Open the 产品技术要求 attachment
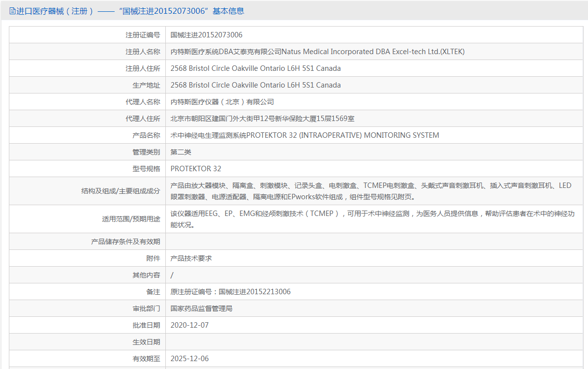Screen dimensions: 588x369 point(191,258)
